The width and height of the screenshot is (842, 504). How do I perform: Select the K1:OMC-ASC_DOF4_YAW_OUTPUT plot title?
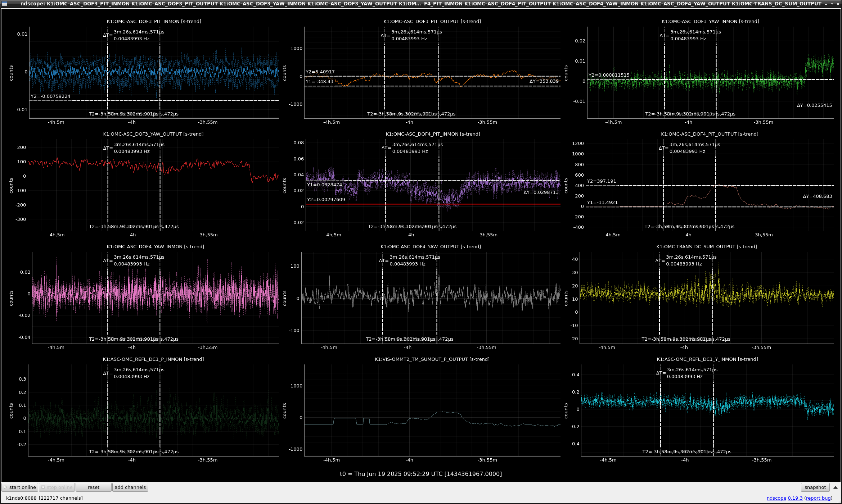[431, 246]
